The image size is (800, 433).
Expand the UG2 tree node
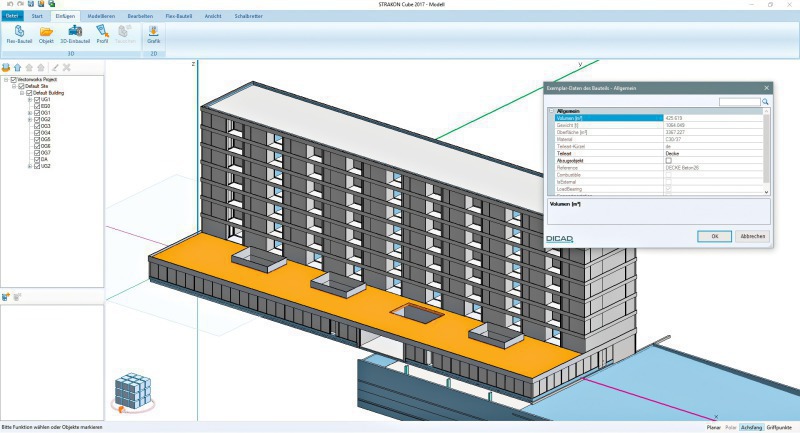pos(30,166)
